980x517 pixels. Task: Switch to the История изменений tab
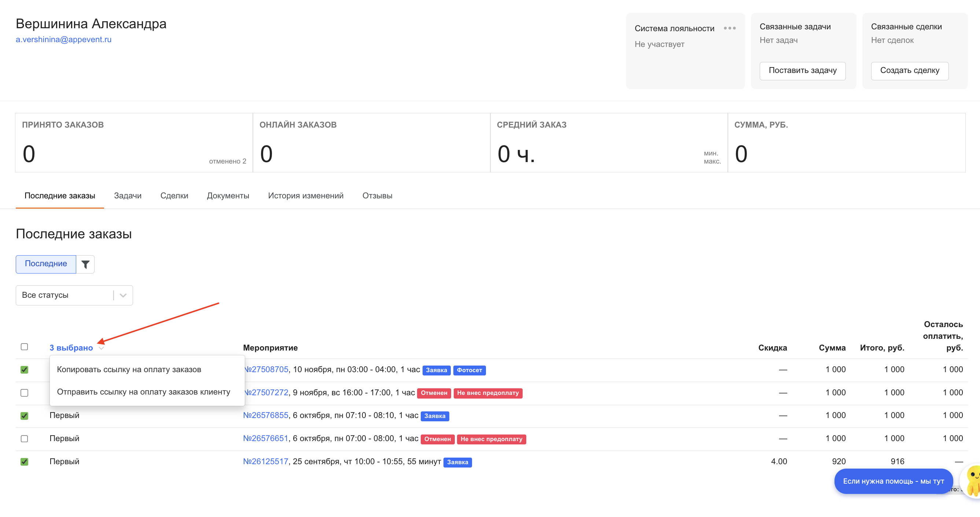tap(306, 196)
